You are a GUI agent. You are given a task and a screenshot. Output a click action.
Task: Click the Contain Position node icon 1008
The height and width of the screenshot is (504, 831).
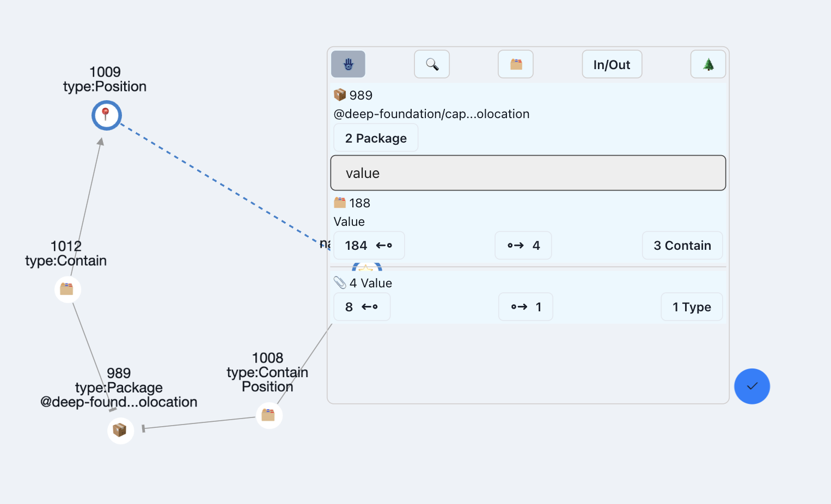268,415
